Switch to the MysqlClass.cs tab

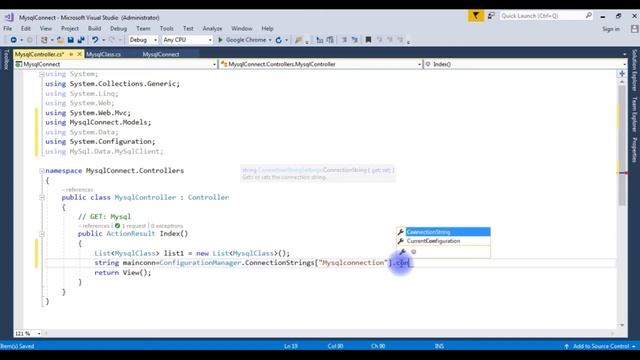click(x=103, y=54)
